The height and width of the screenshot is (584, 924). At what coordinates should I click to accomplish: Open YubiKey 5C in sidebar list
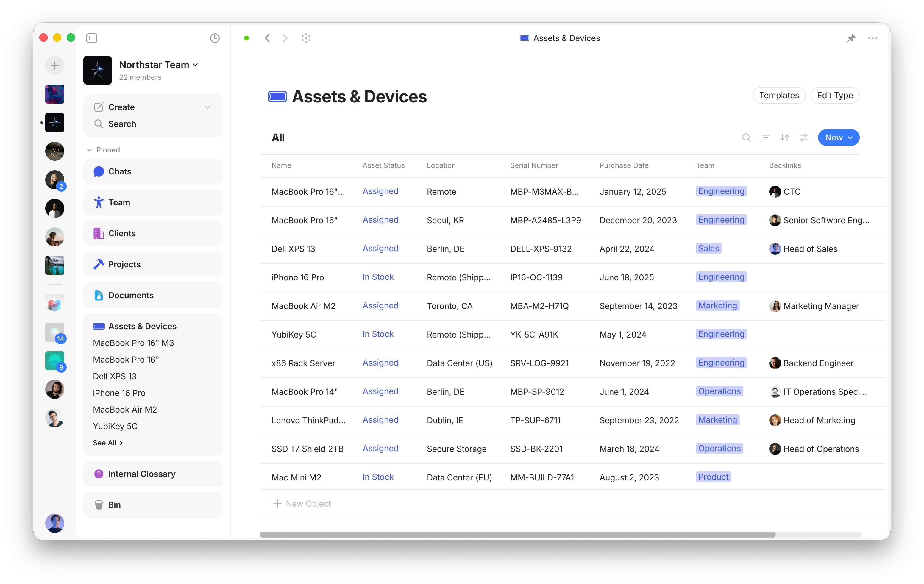115,426
